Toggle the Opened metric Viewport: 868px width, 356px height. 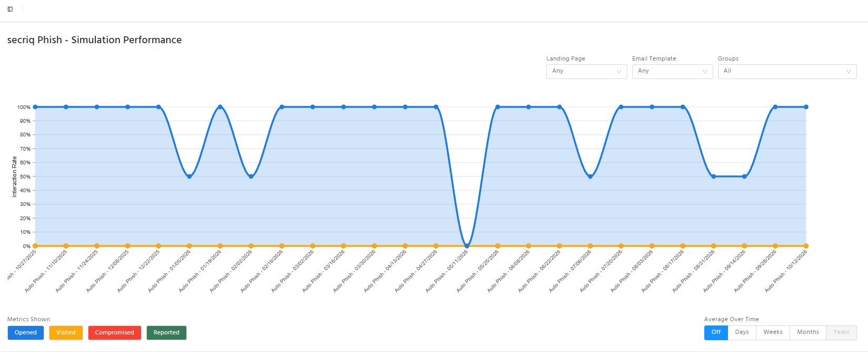pyautogui.click(x=26, y=333)
